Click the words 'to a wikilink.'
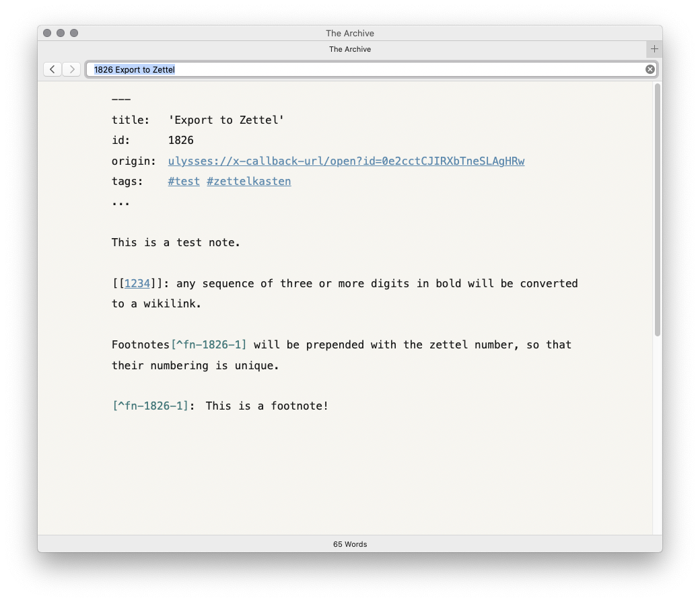The width and height of the screenshot is (700, 602). coord(156,303)
